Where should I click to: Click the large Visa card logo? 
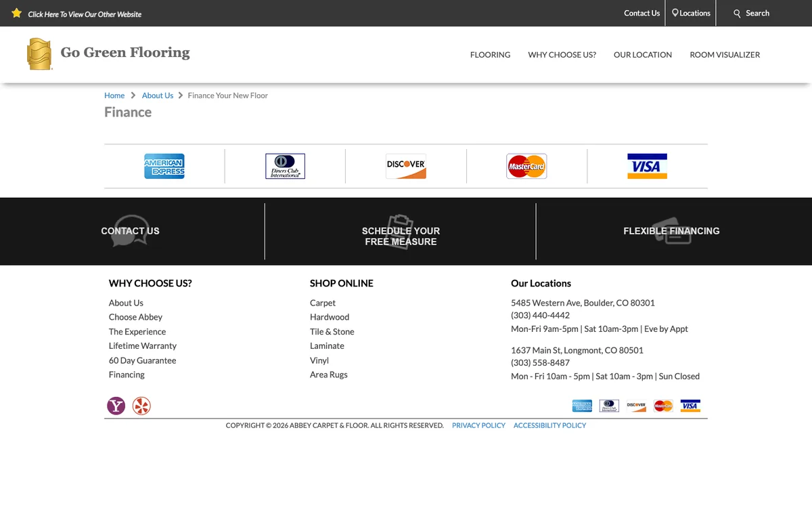pos(648,166)
